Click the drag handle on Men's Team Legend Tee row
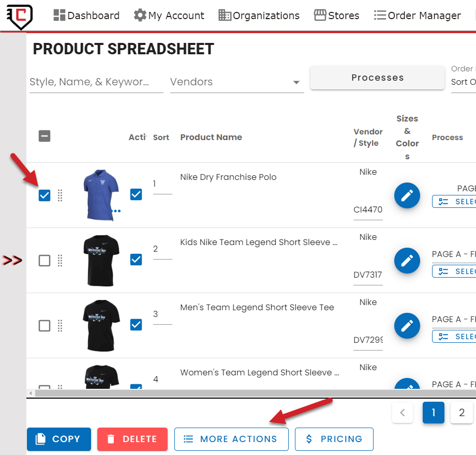The height and width of the screenshot is (455, 476). point(60,325)
